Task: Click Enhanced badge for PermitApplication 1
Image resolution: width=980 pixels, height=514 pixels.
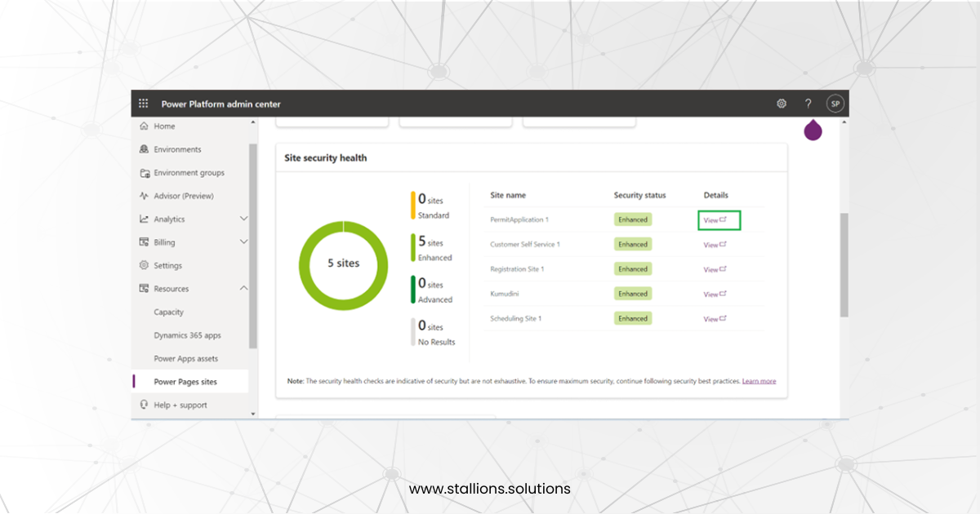Action: 633,219
